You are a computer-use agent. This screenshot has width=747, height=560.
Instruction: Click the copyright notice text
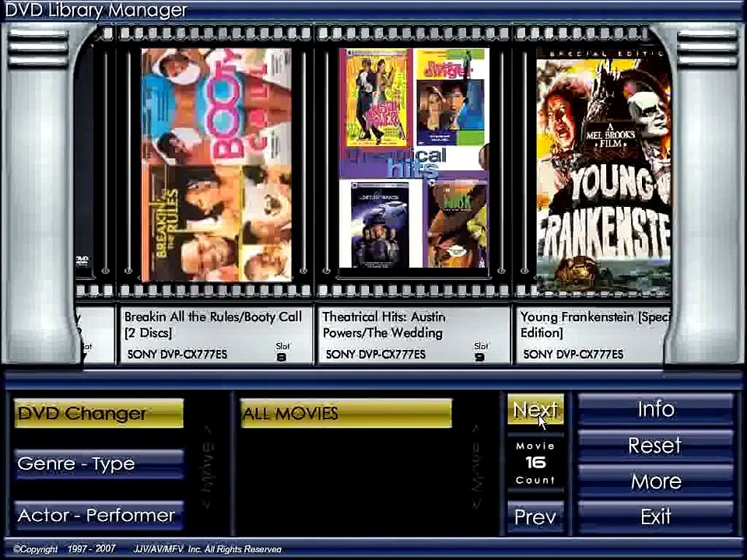coord(148,549)
